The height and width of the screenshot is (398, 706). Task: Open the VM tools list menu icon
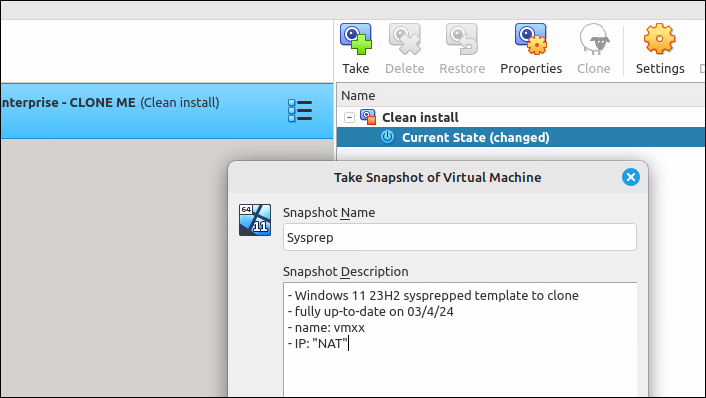coord(300,111)
